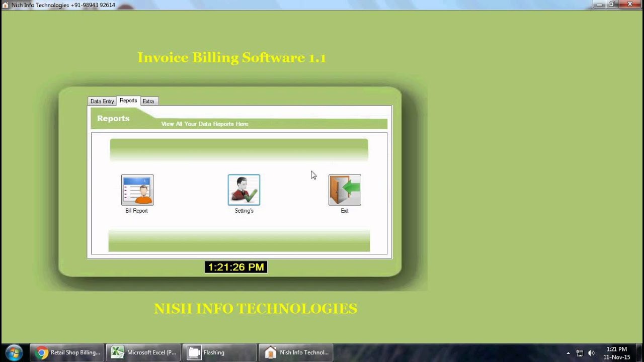Select Nish Info Technol... taskbar item

(x=296, y=352)
